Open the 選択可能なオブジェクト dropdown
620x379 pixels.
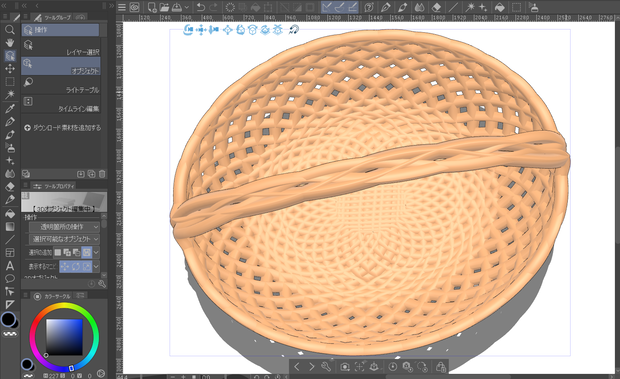[x=64, y=239]
